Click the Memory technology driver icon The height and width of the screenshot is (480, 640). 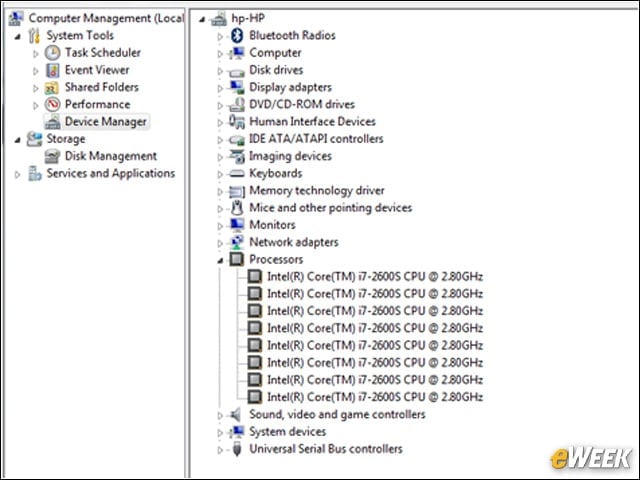[x=237, y=191]
